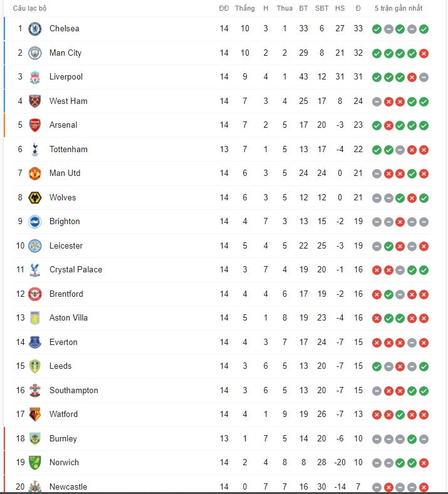Screen dimensions: 448x494
Task: Click the Chelsea club crest
Action: click(x=34, y=29)
